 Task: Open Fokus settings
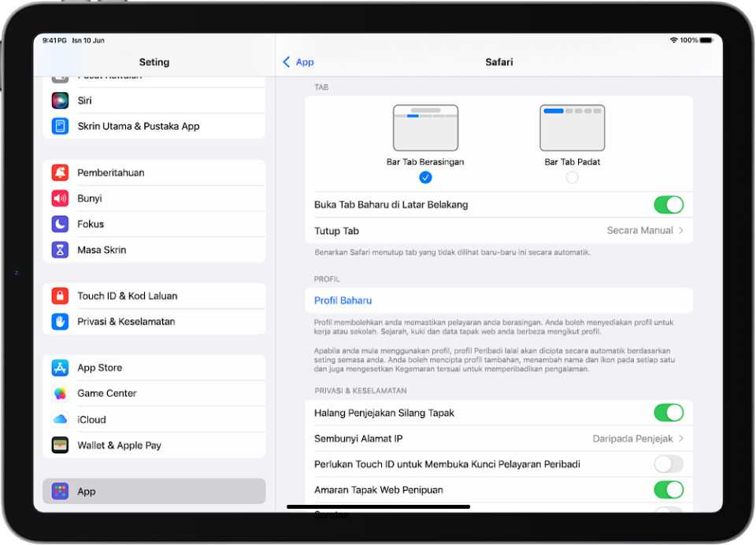coord(154,224)
